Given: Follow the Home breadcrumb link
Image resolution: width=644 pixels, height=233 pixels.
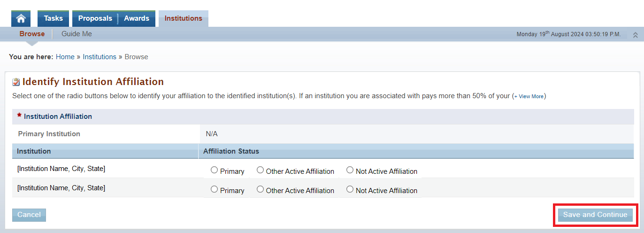Looking at the screenshot, I should [65, 57].
